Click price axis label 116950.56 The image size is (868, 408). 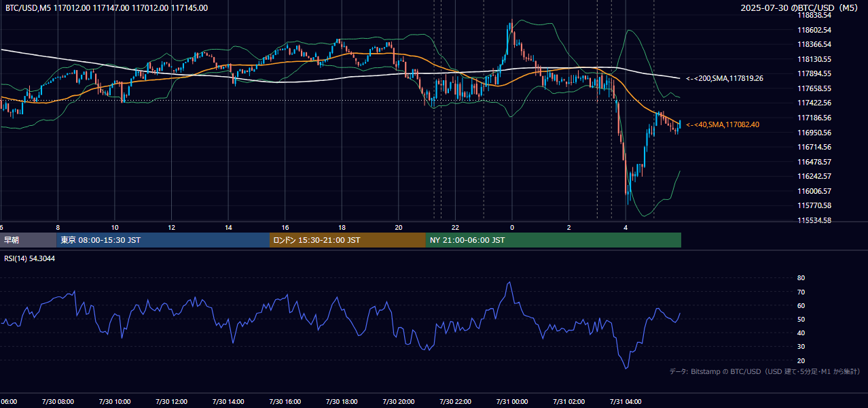point(814,133)
